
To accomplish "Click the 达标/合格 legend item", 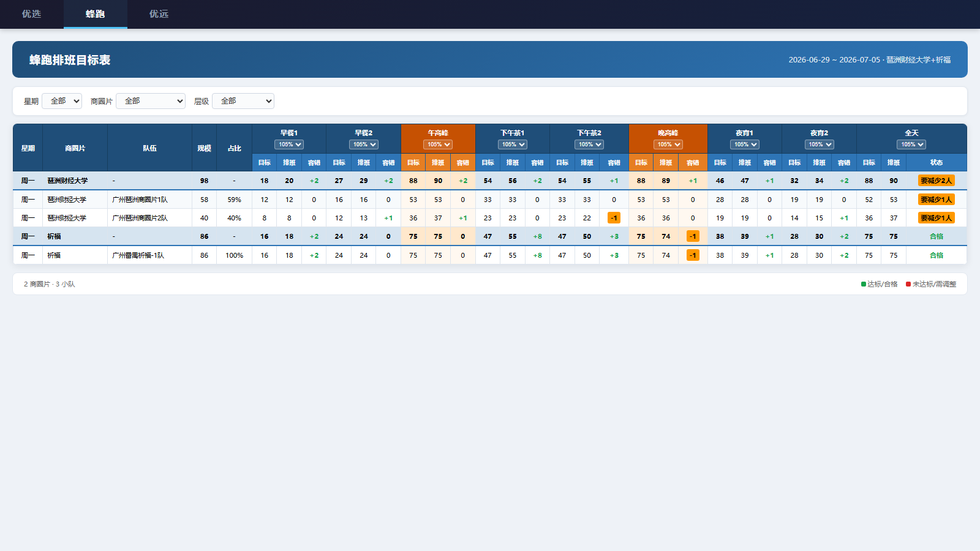I will [x=880, y=284].
